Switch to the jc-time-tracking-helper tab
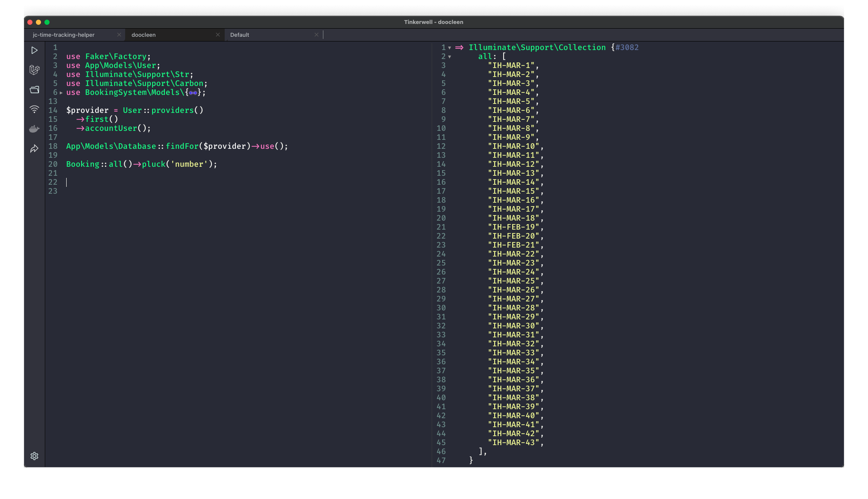This screenshot has height=499, width=868. coord(63,35)
